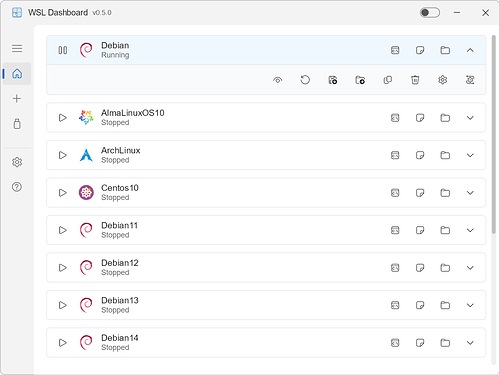Go to the Home page in sidebar
Viewport: 499px width, 375px height.
17,73
